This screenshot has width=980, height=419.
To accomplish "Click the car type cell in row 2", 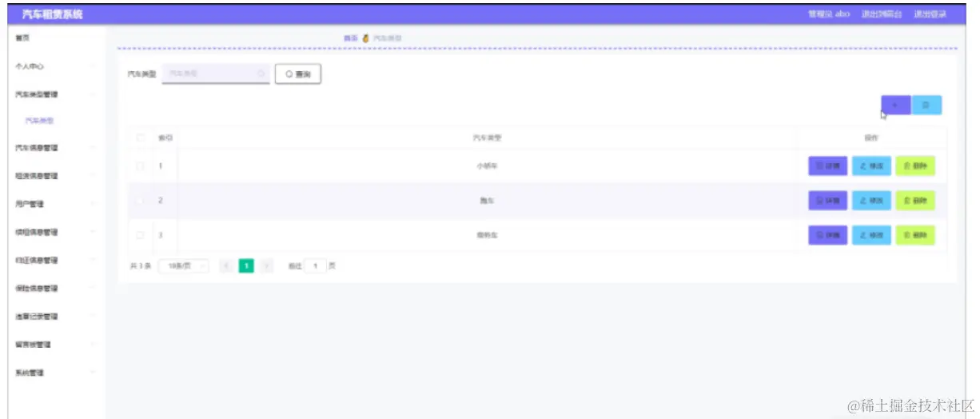I will point(487,201).
